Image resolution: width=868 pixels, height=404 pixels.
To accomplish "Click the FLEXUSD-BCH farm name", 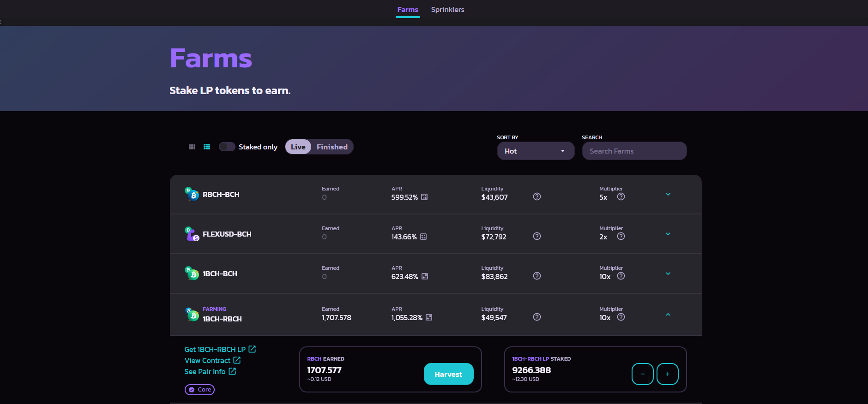I will 227,234.
